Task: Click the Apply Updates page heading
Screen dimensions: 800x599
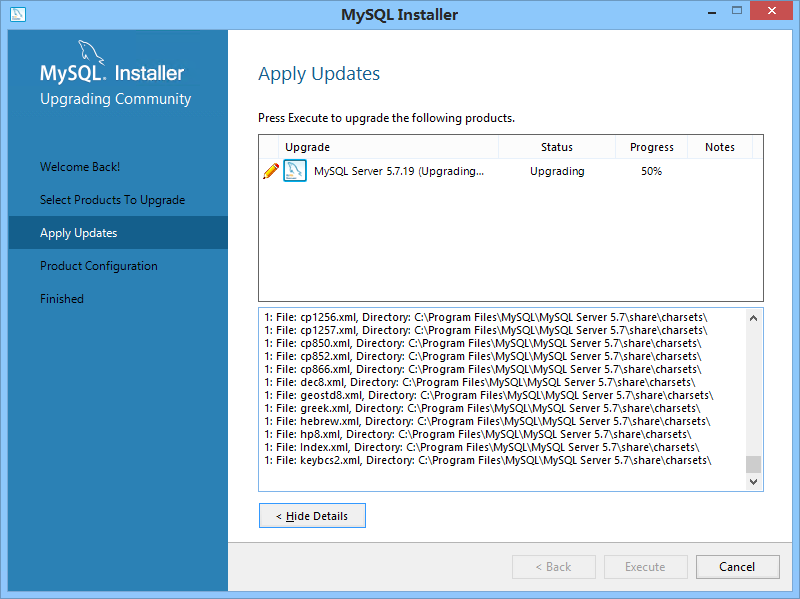Action: (319, 74)
